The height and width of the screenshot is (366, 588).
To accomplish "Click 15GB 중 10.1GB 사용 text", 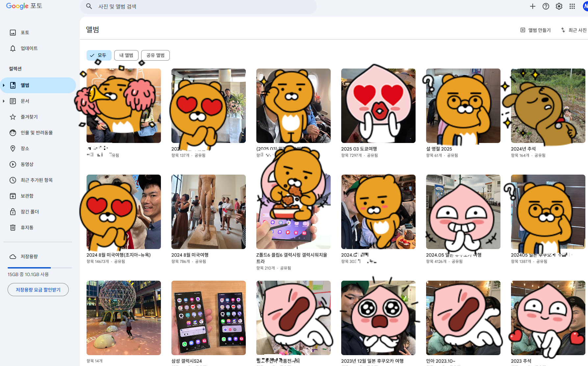I will 28,274.
